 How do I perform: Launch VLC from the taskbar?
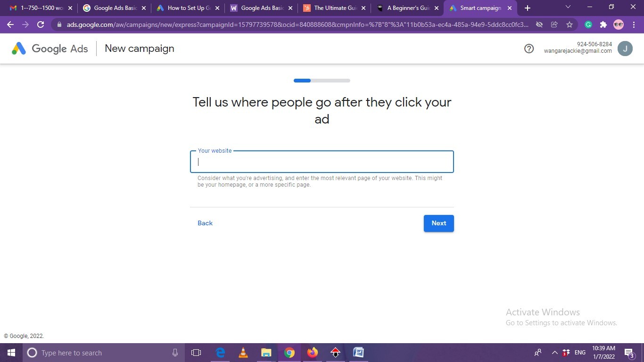243,353
